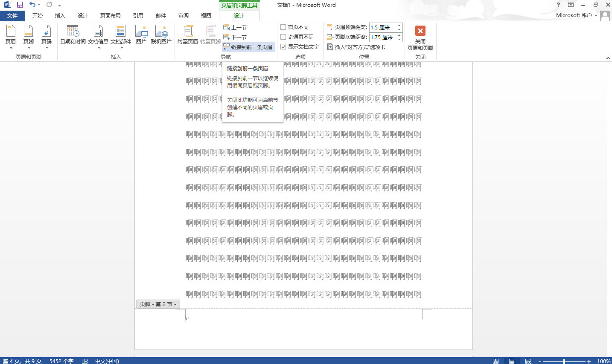Uncheck 显示文档文字 option
Screen dimensions: 612x364
283,47
